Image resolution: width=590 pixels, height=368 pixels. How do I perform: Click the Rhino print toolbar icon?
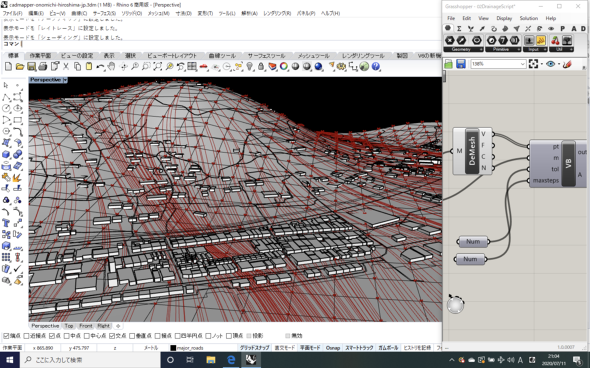pyautogui.click(x=43, y=67)
